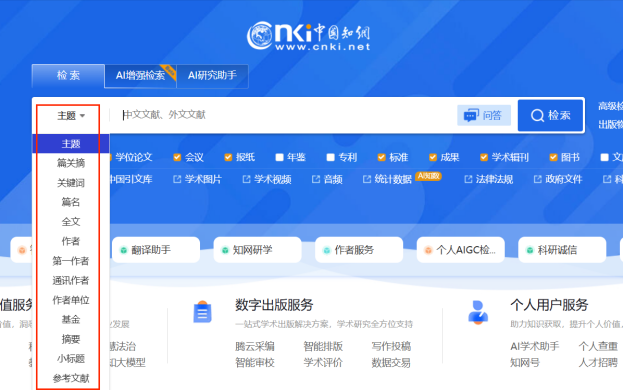Choose 基金 option
623x390 pixels.
tap(71, 319)
